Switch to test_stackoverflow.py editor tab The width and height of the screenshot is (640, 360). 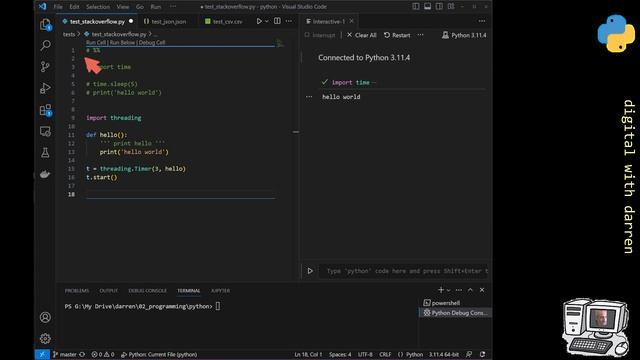[x=97, y=21]
